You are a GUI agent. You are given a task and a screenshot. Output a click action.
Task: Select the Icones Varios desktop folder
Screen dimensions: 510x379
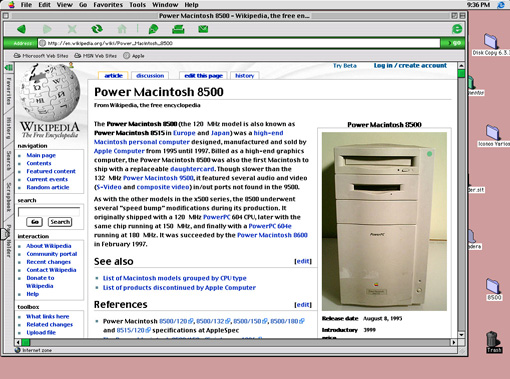pos(493,136)
